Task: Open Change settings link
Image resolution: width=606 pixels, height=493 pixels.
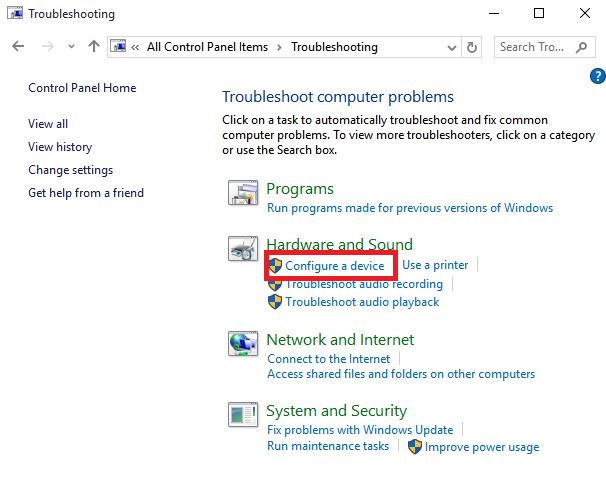Action: 71,170
